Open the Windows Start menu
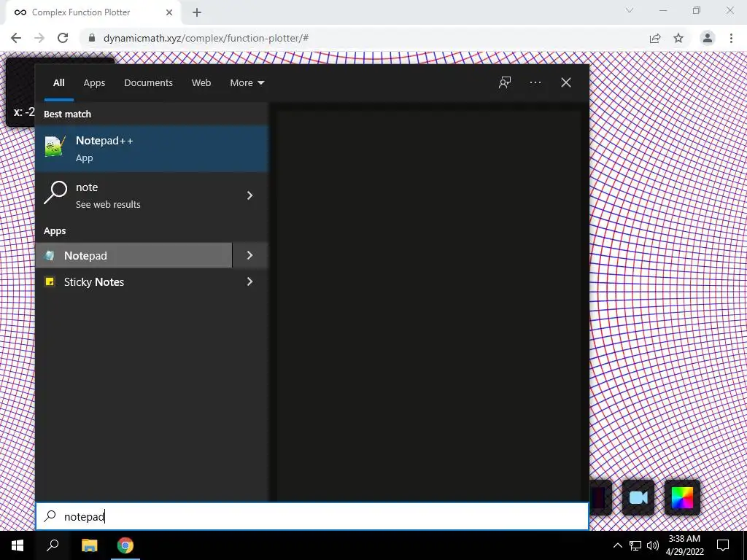The image size is (747, 560). click(x=18, y=545)
